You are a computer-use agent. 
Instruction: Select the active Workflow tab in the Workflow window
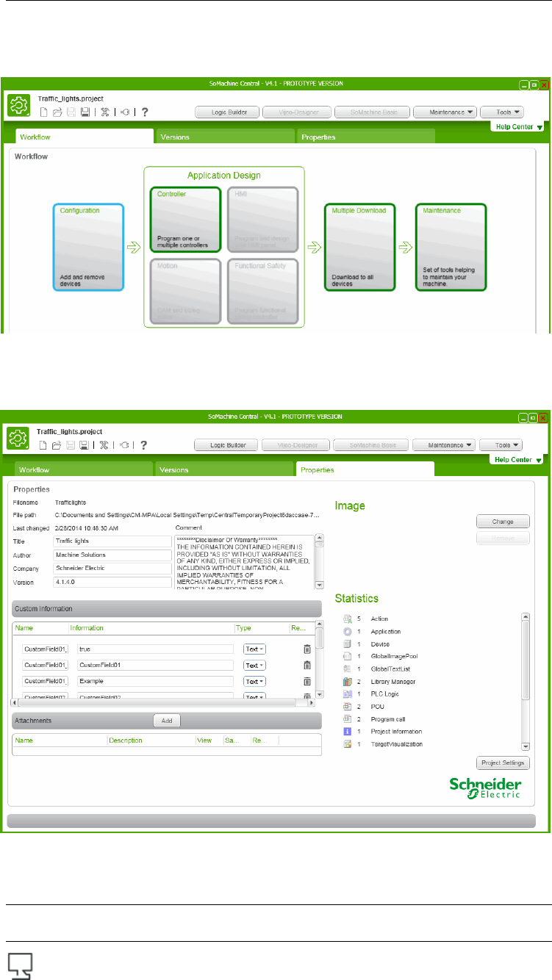click(85, 137)
